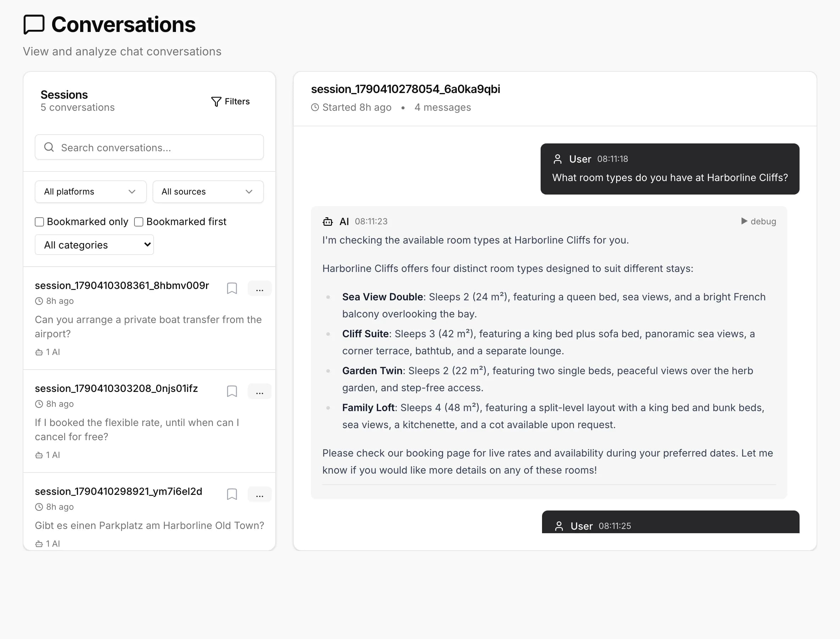The image size is (840, 639).
Task: Click the Garden Twin room name
Action: [x=372, y=371]
